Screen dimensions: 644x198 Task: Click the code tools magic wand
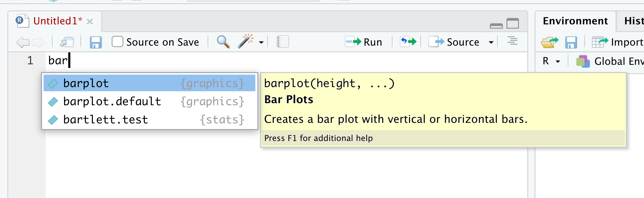[245, 41]
